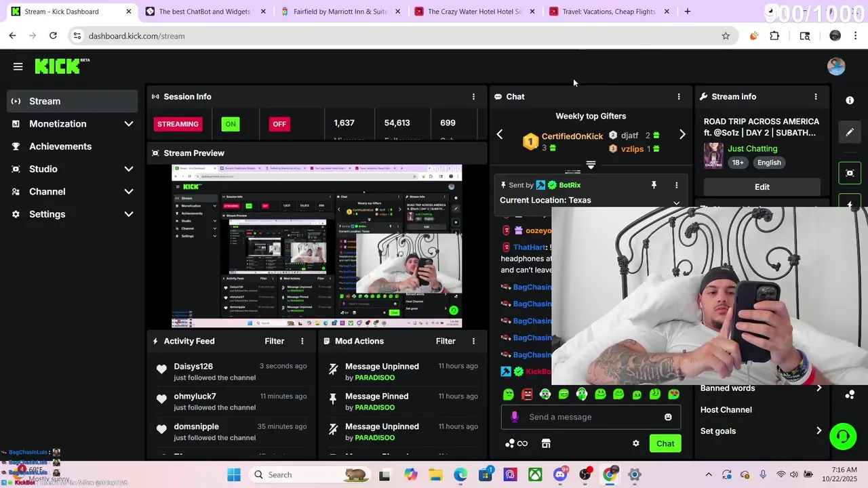This screenshot has width=868, height=488.
Task: Show previous weekly top gifters
Action: click(x=500, y=135)
